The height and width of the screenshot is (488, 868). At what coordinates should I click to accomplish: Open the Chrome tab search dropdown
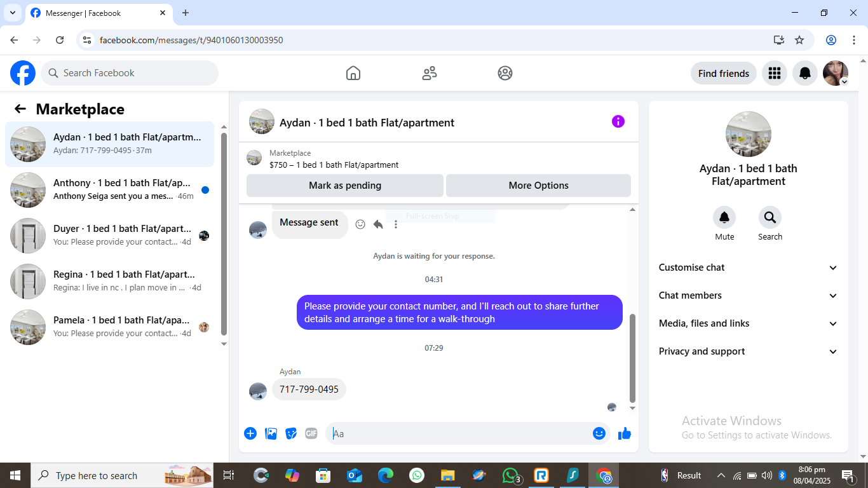(x=12, y=13)
